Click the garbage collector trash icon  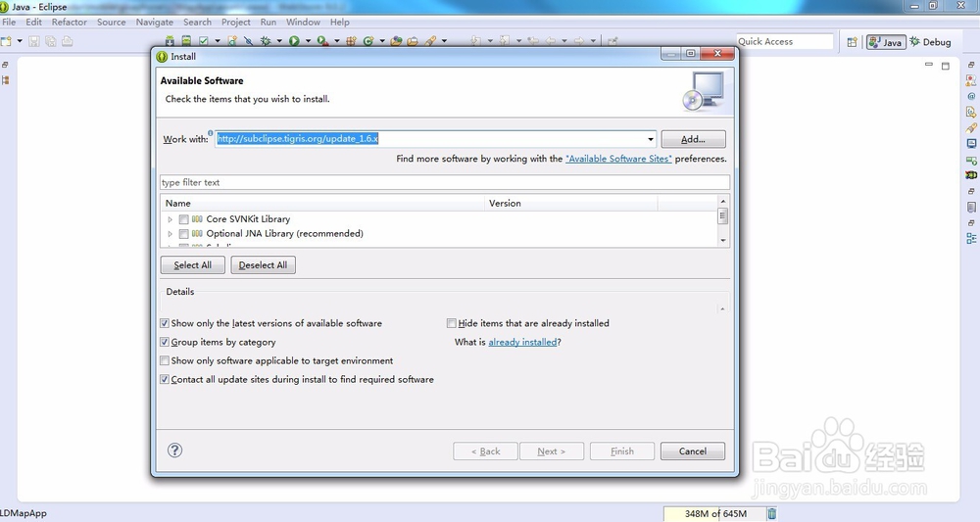click(x=772, y=513)
